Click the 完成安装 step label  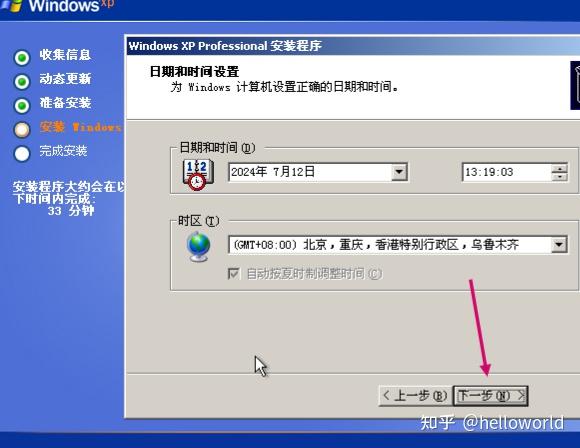63,151
